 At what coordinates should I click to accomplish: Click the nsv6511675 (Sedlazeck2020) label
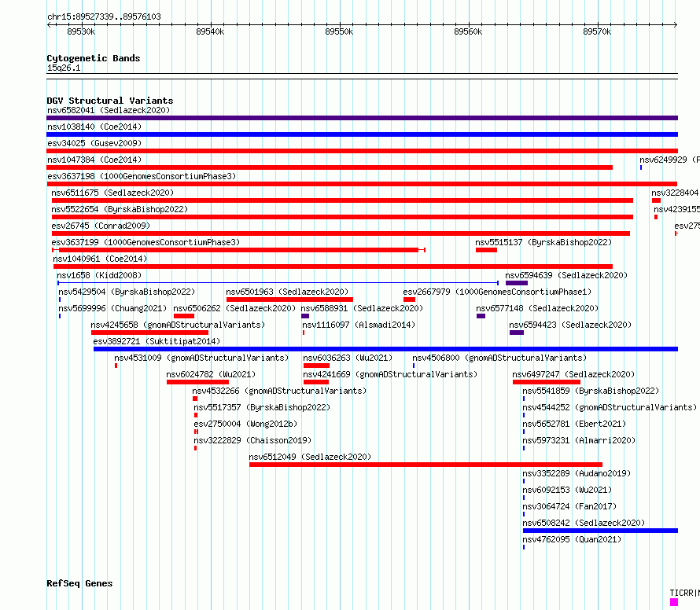point(112,193)
